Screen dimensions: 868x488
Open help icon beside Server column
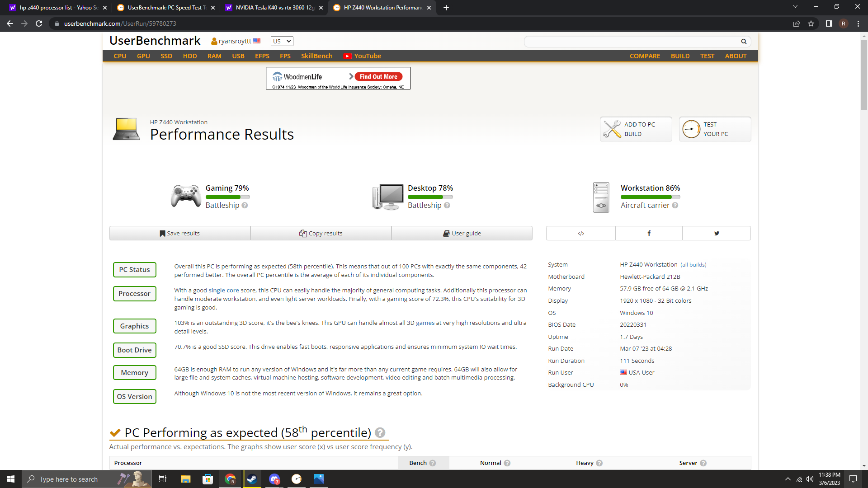(703, 463)
